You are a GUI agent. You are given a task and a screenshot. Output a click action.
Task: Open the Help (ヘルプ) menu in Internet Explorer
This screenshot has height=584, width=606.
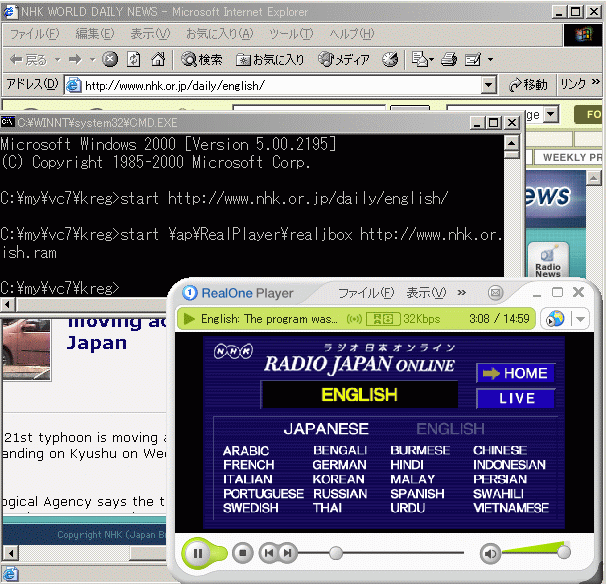[x=352, y=34]
